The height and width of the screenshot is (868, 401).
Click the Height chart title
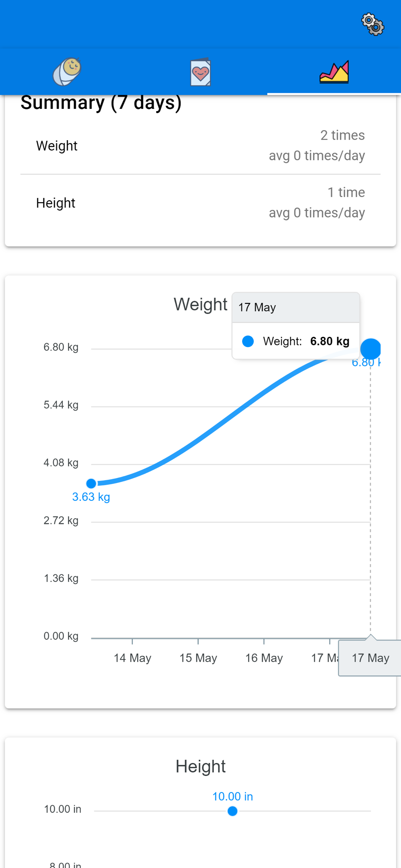coord(200,766)
